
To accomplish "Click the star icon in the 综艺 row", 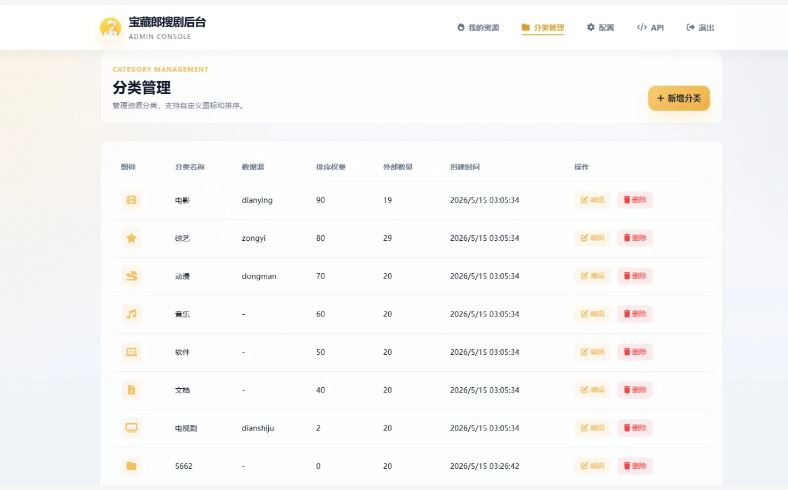I will 131,238.
